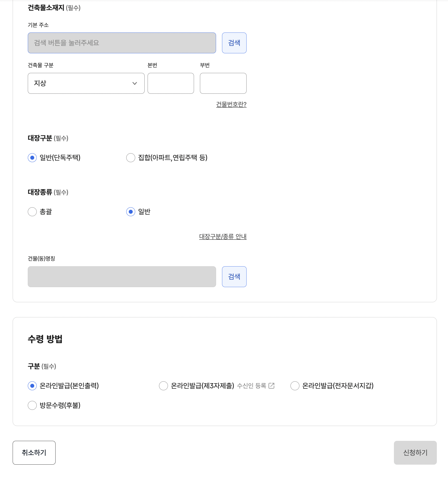448x481 pixels.
Task: Click the 대장종류 (필수) label
Action: tap(48, 192)
